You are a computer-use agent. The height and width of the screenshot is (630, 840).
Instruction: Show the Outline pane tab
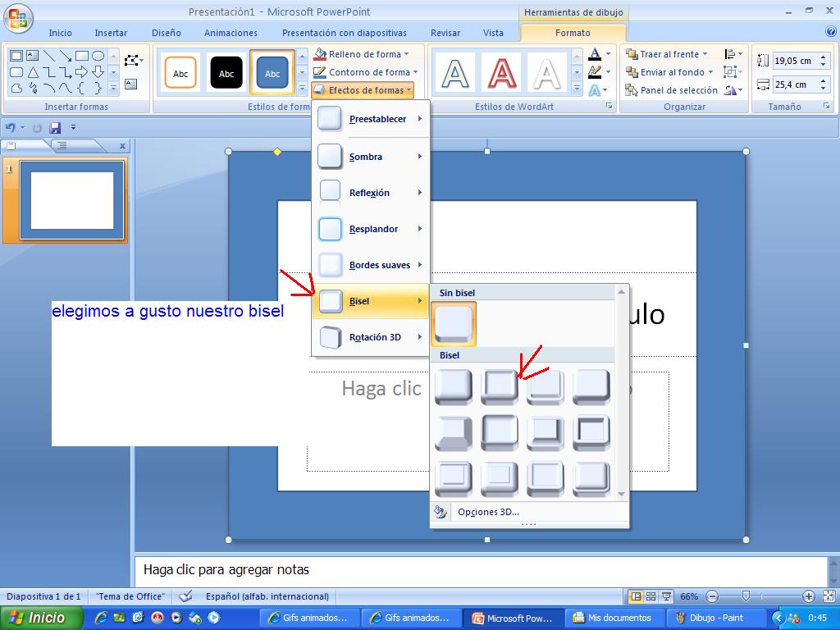point(62,145)
